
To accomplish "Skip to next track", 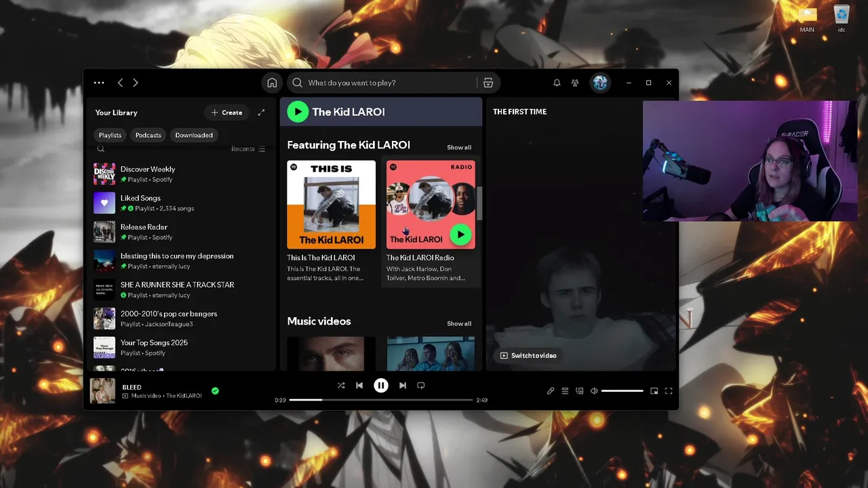I will pyautogui.click(x=403, y=385).
